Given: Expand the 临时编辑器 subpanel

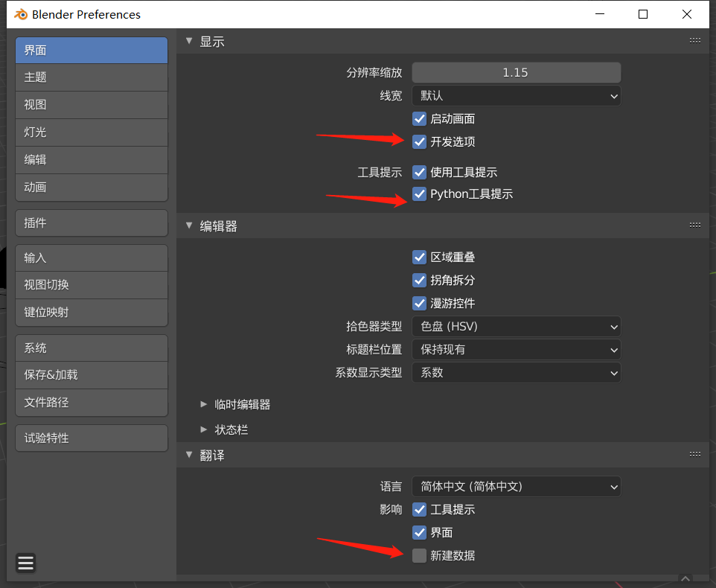Looking at the screenshot, I should pyautogui.click(x=204, y=404).
